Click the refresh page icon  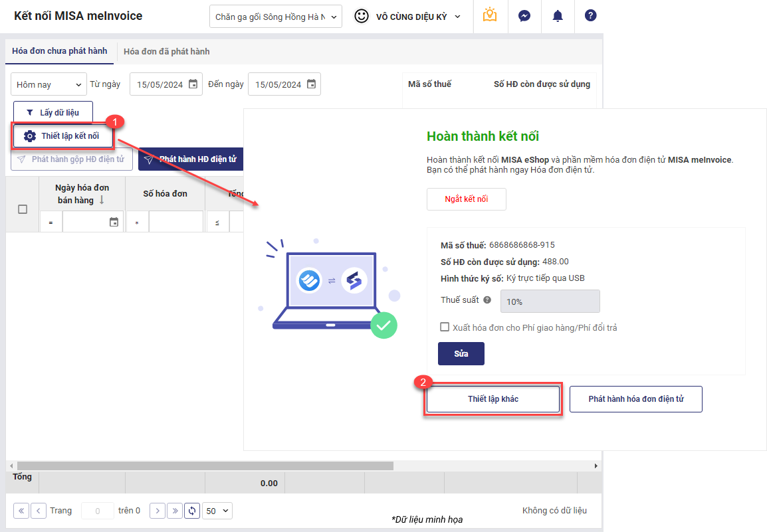(x=192, y=511)
